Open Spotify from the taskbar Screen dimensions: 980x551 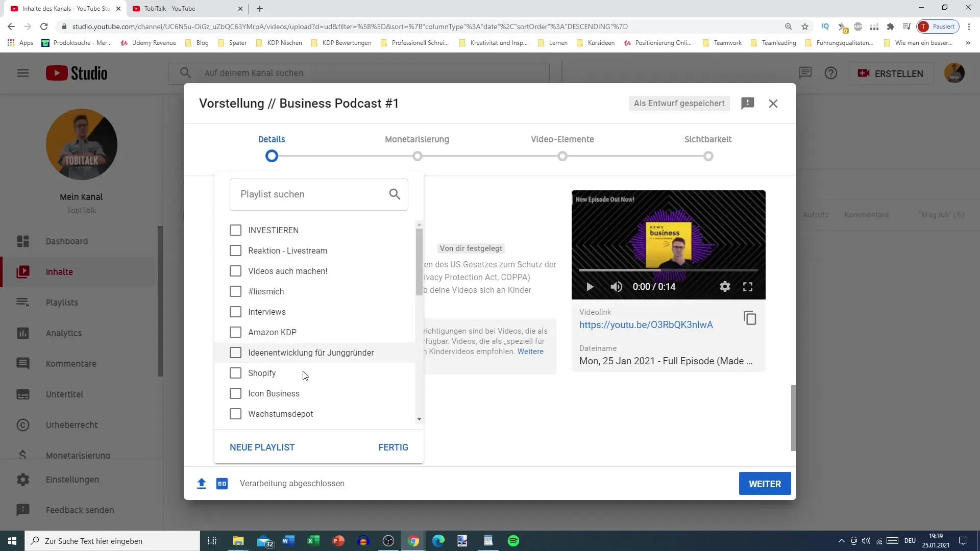(x=513, y=541)
